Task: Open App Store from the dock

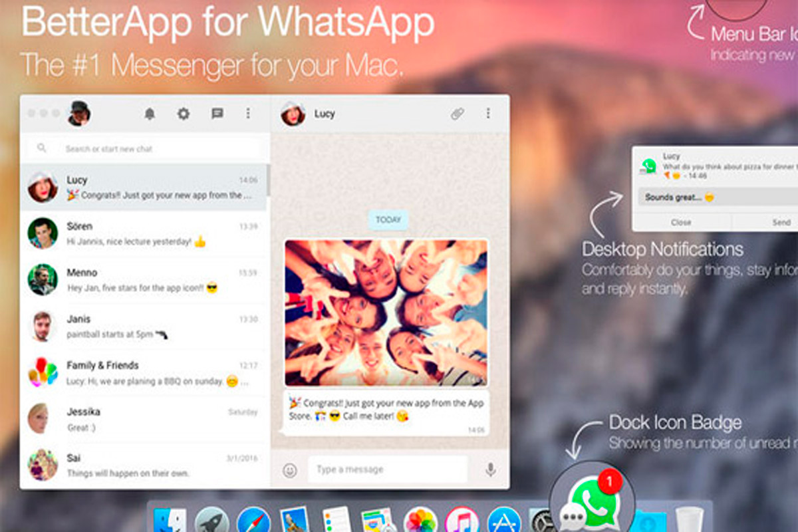Action: (503, 520)
